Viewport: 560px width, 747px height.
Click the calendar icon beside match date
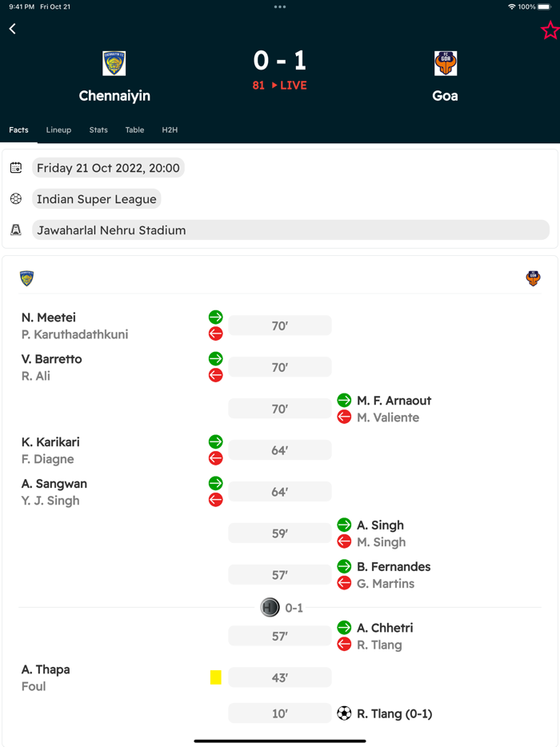click(x=16, y=168)
